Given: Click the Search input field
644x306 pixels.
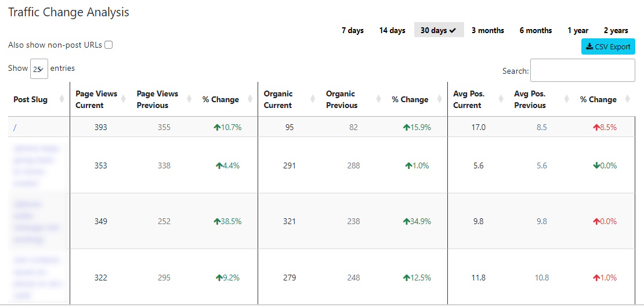Looking at the screenshot, I should point(583,70).
